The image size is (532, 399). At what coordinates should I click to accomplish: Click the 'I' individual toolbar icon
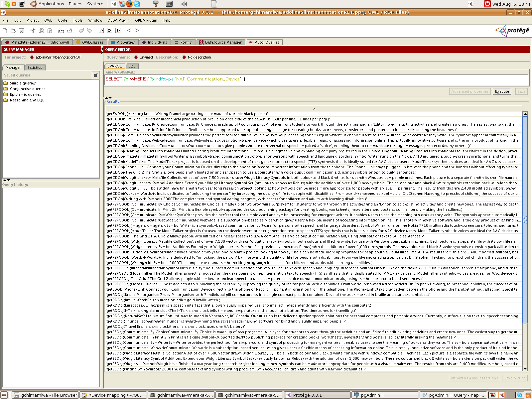[x=118, y=31]
